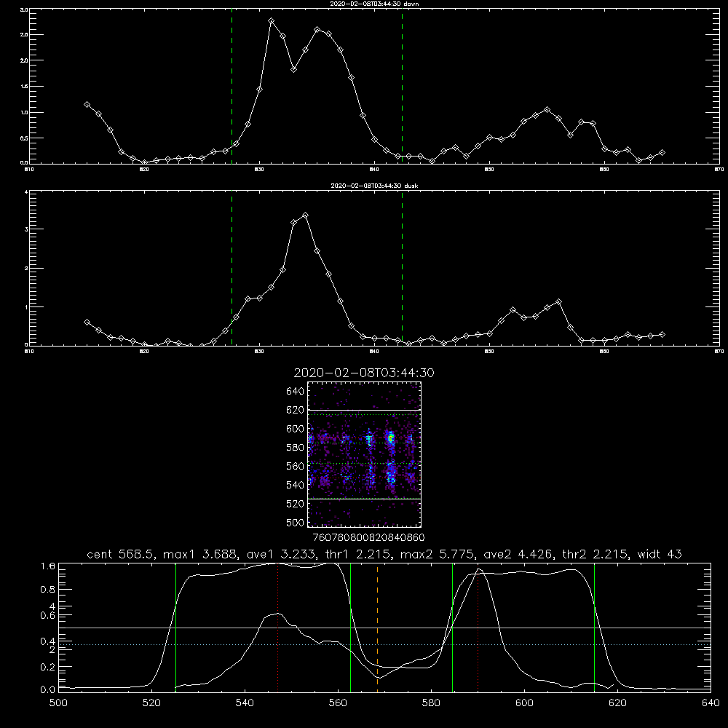Click the solid green line just right of orange line
This screenshot has height=728, width=728.
[452, 628]
